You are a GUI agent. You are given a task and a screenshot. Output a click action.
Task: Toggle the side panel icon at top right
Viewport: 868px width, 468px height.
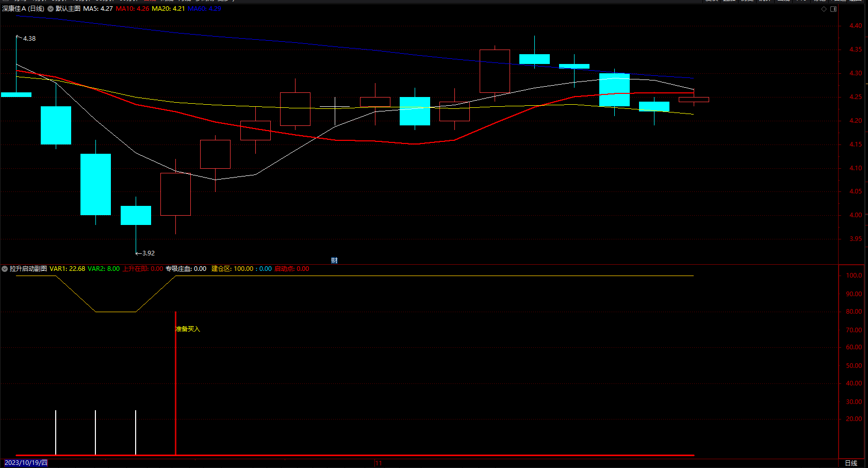[x=833, y=9]
